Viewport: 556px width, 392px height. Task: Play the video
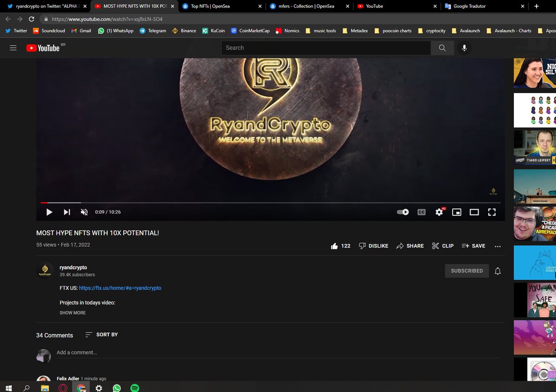(x=49, y=212)
